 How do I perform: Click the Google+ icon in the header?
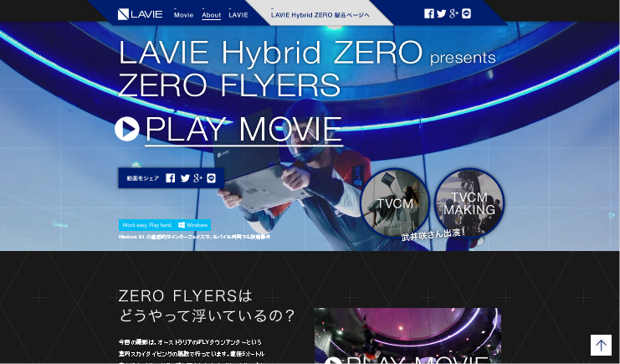point(453,14)
